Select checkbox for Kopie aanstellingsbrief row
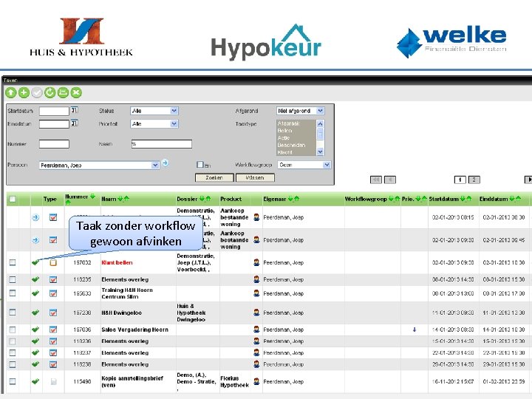532x399 pixels. [x=13, y=381]
